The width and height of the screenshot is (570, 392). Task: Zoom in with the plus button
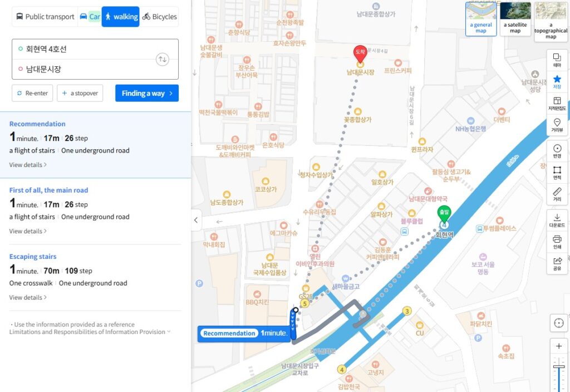(x=559, y=346)
